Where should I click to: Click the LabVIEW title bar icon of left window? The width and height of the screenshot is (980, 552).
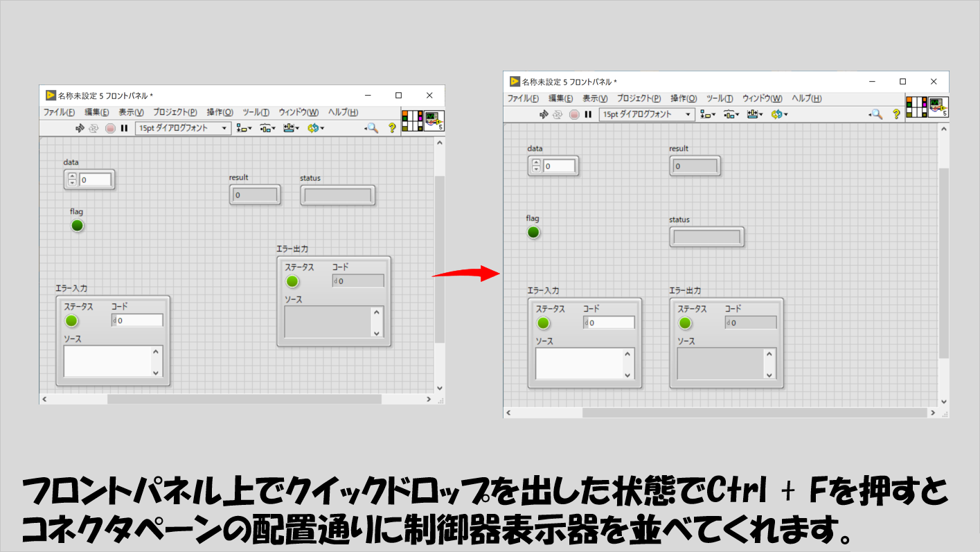click(x=51, y=95)
